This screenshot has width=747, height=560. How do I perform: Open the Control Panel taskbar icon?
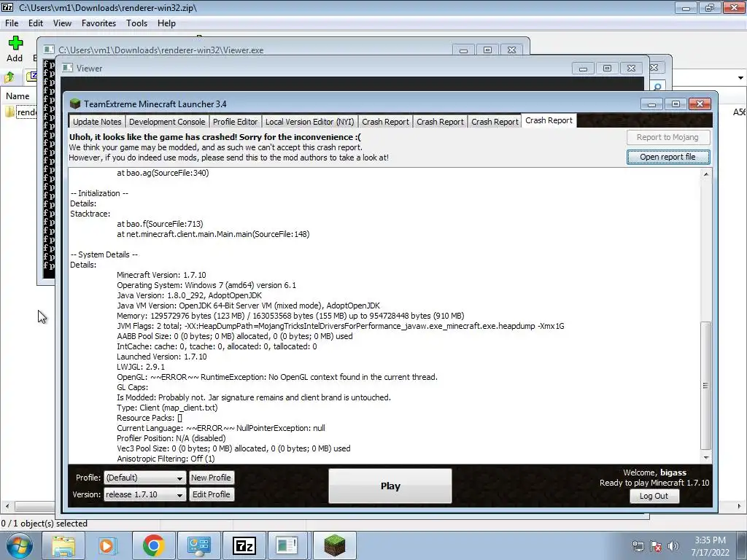click(x=198, y=545)
